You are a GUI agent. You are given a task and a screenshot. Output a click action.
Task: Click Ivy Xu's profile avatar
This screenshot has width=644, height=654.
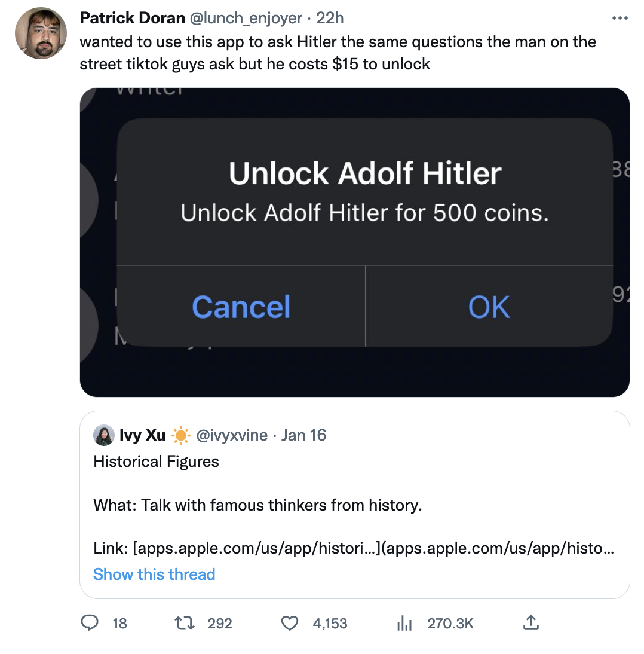pos(103,435)
